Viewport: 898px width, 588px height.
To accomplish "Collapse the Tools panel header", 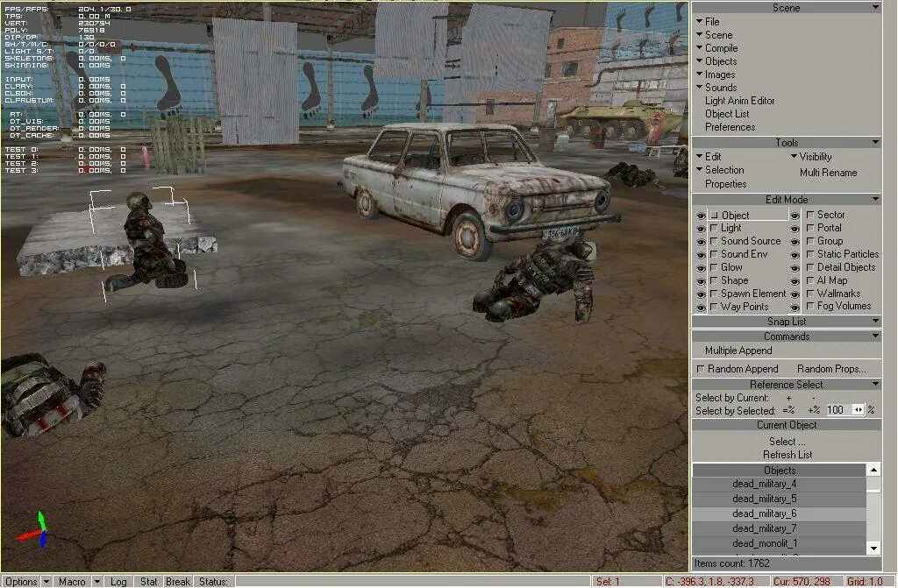I will 787,143.
